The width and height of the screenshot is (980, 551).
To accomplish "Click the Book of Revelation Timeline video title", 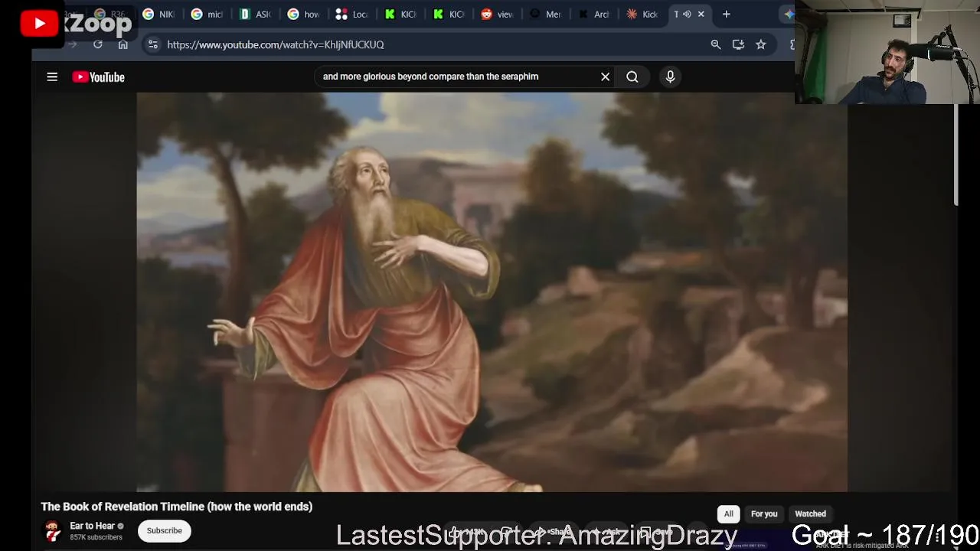I will [x=177, y=507].
